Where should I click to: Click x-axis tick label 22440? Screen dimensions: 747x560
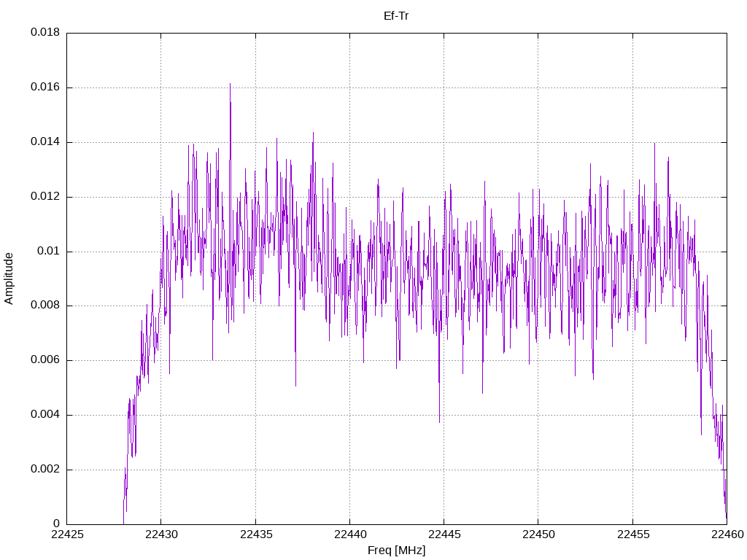point(350,534)
